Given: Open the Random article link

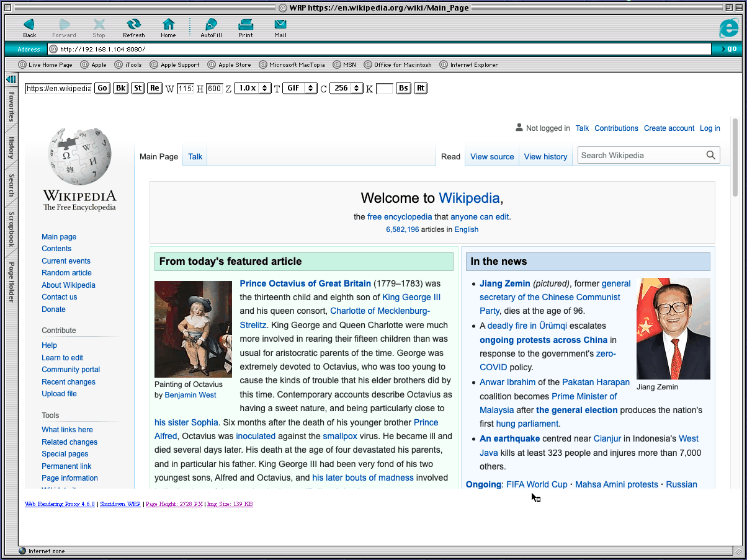Looking at the screenshot, I should [x=66, y=272].
